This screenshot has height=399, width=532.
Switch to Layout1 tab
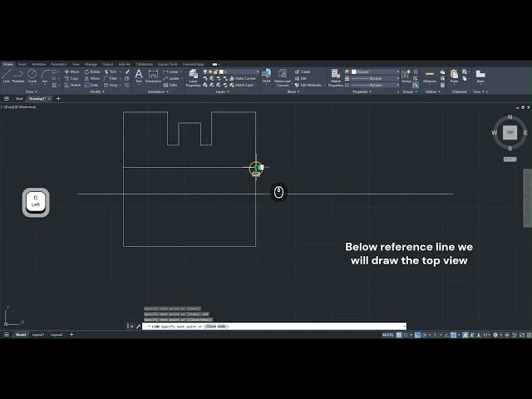coord(38,334)
